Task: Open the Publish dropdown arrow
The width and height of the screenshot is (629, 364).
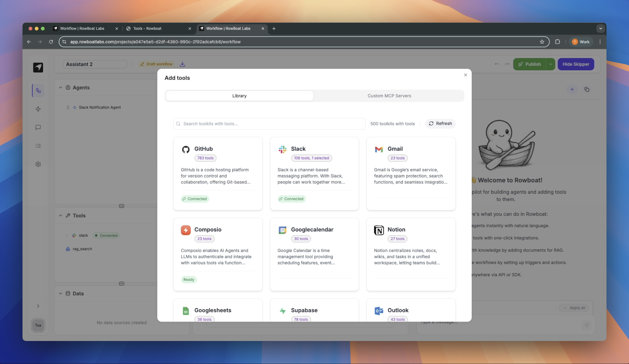Action: click(550, 64)
